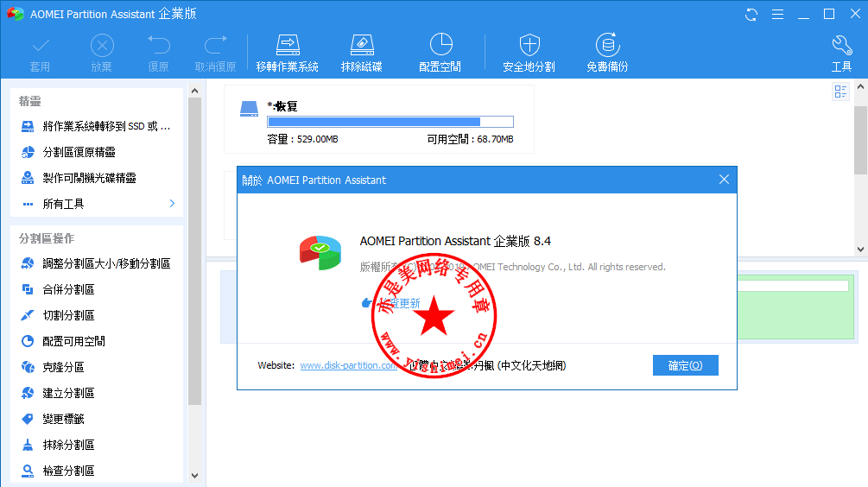Click the Redo (取消復原) arrow icon

215,45
